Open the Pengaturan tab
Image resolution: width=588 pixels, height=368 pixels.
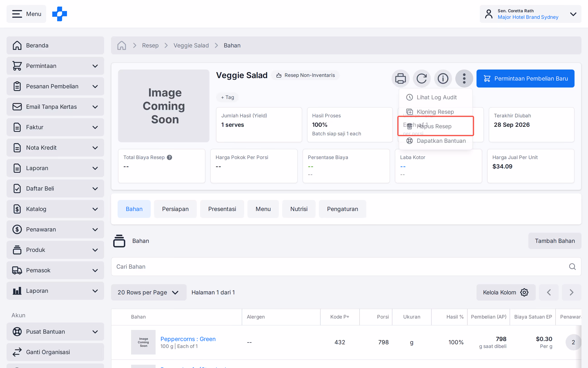tap(342, 209)
